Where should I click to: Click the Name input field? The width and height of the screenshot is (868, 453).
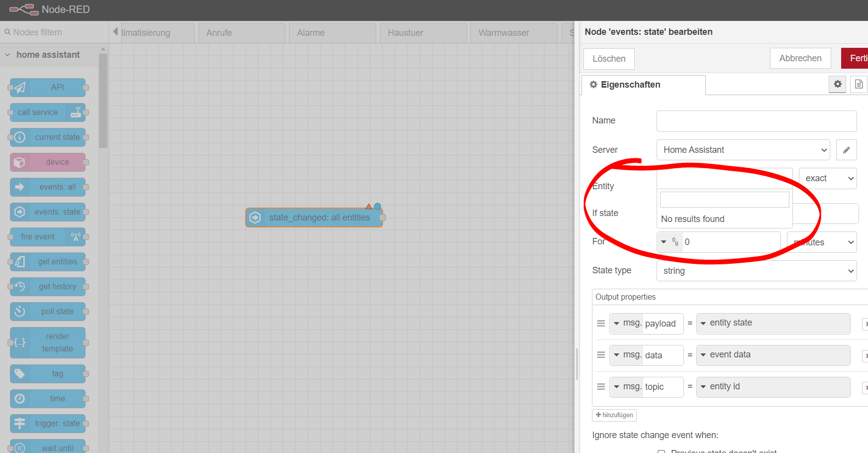point(756,121)
